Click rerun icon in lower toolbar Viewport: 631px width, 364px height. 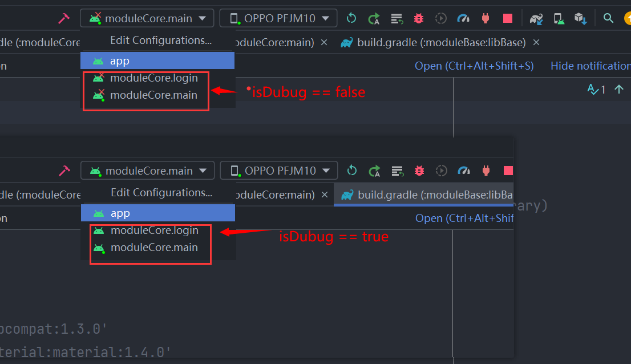pyautogui.click(x=351, y=171)
